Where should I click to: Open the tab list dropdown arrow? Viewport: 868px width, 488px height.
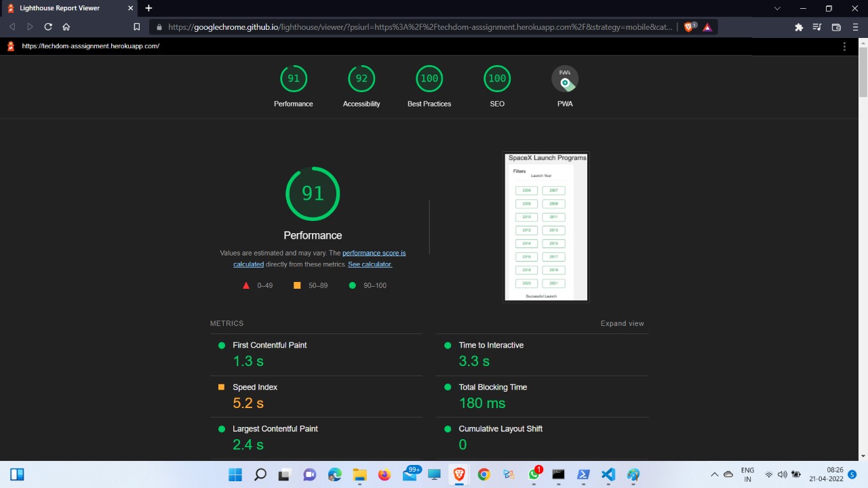tap(776, 8)
